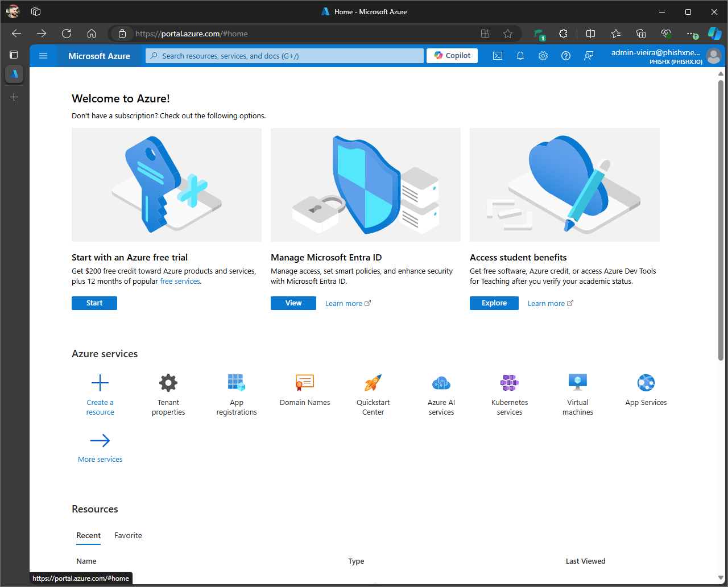Open the workspaces icon in title bar

[x=36, y=11]
